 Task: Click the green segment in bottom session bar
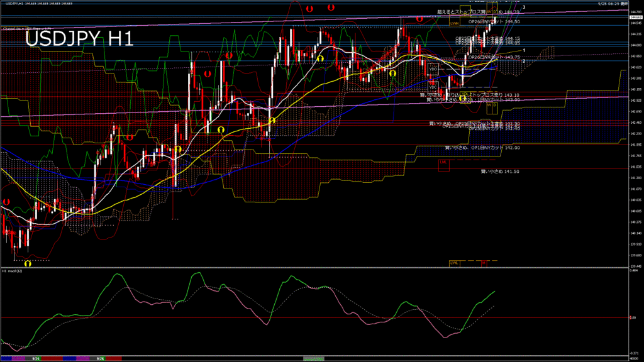coord(313,358)
